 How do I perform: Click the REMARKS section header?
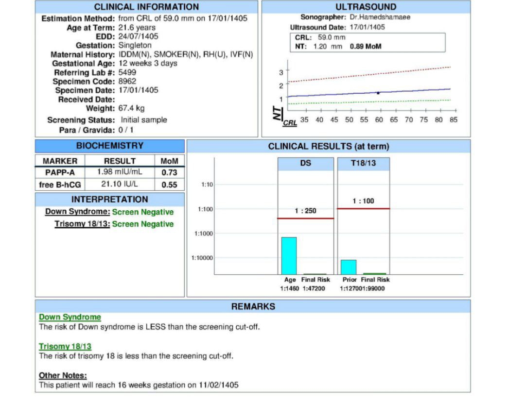[253, 306]
